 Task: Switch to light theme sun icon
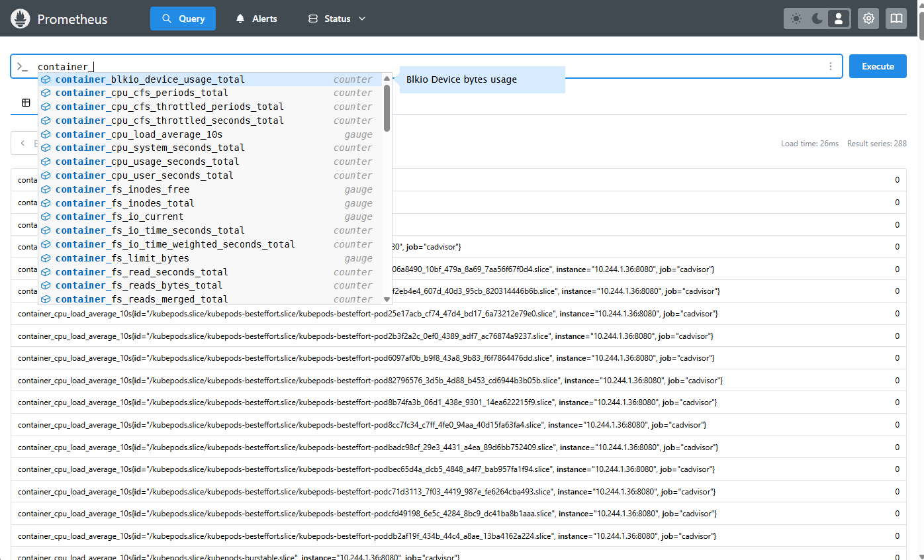point(796,19)
